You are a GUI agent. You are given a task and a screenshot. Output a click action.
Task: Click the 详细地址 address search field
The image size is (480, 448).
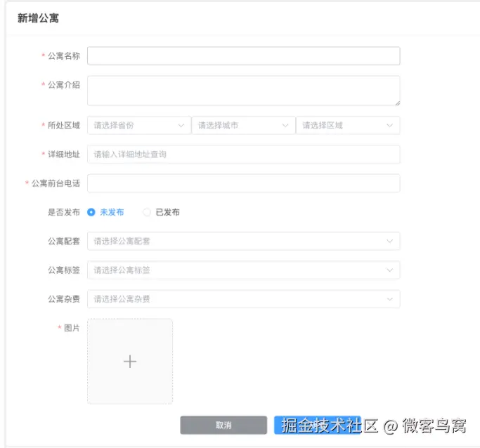point(243,154)
